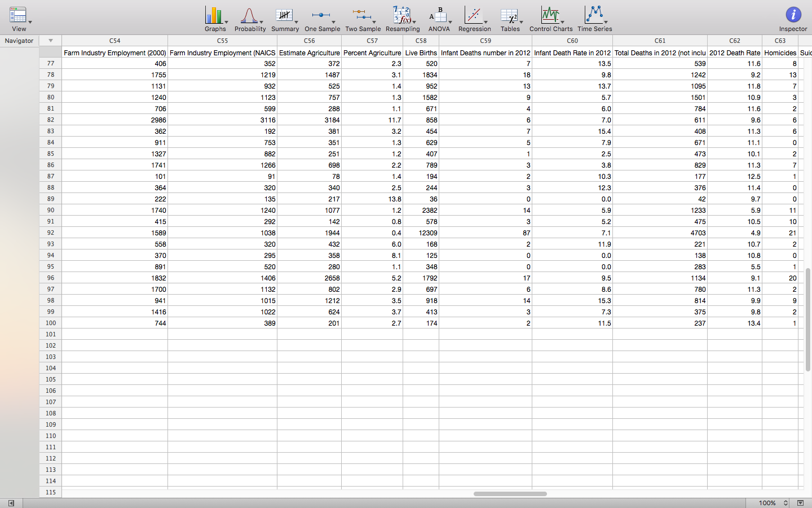Select the 'Farm Industry Employment (2000)' column name

click(115, 52)
